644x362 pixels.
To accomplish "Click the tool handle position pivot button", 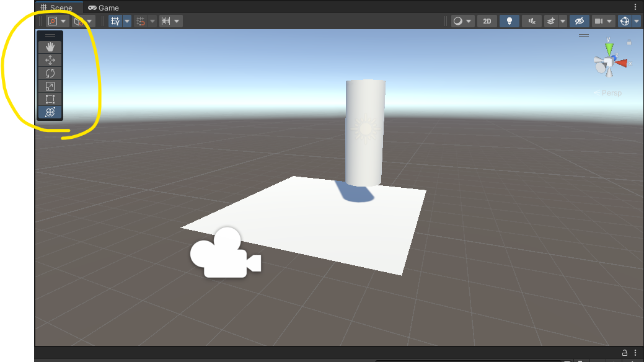I will pyautogui.click(x=53, y=21).
